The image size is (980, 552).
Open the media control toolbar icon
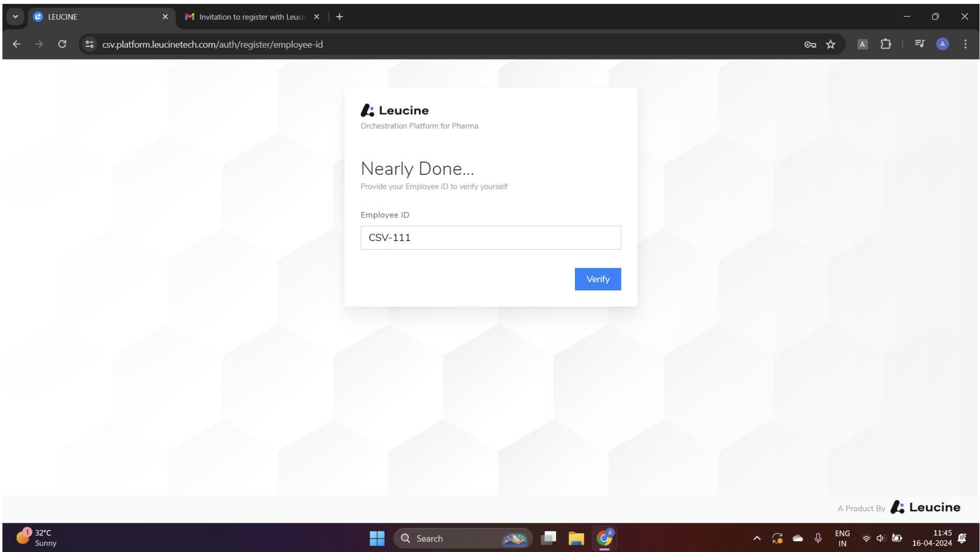pos(919,44)
